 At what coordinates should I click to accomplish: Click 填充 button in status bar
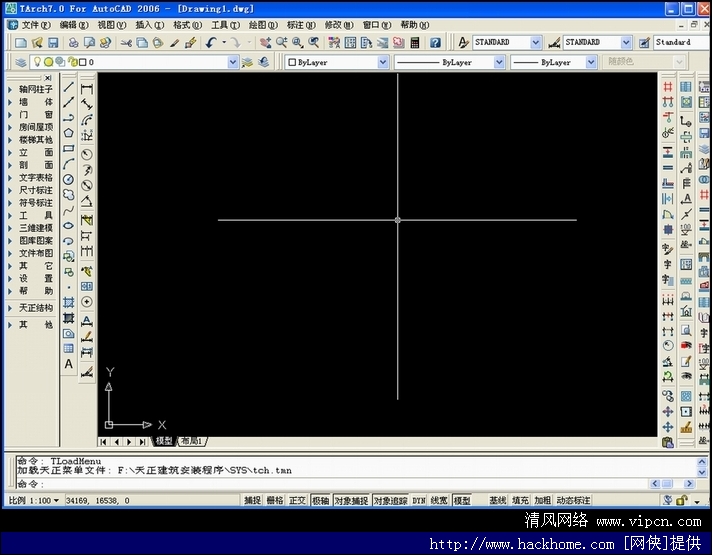click(x=520, y=500)
